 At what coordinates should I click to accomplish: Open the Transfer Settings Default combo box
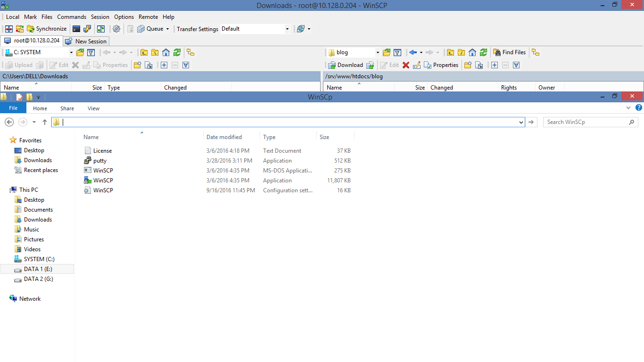click(255, 29)
